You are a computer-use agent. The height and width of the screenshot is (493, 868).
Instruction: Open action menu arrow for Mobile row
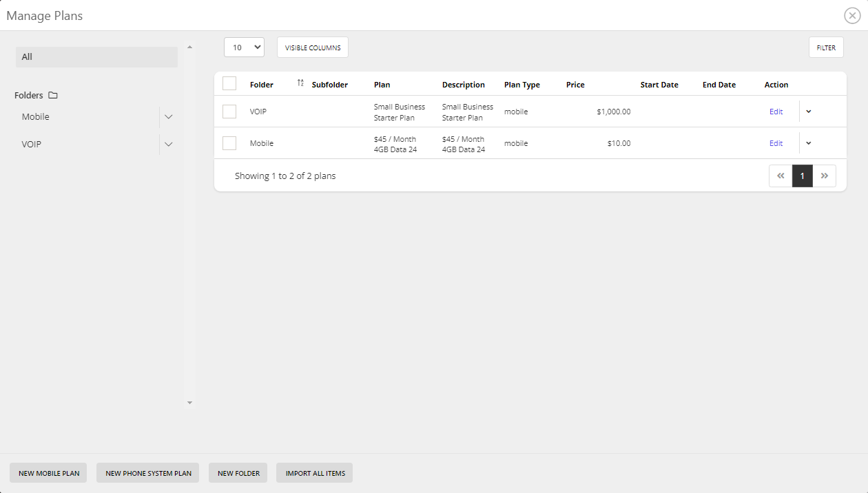coord(809,143)
